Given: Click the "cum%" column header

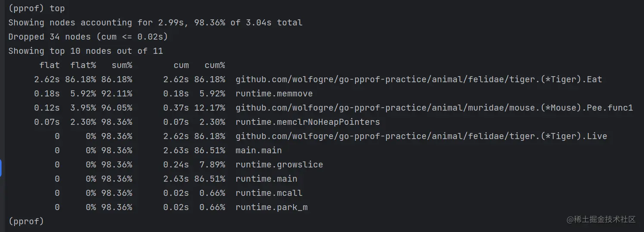Looking at the screenshot, I should [x=214, y=65].
